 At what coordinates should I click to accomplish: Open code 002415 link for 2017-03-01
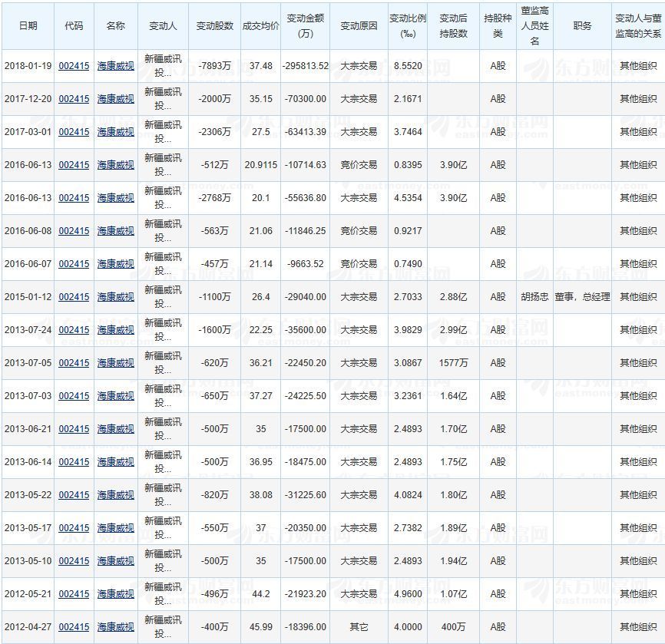(74, 132)
